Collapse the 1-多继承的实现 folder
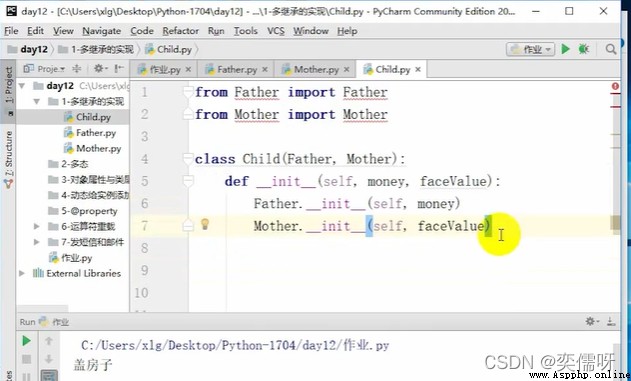This screenshot has width=631, height=381. 37,101
